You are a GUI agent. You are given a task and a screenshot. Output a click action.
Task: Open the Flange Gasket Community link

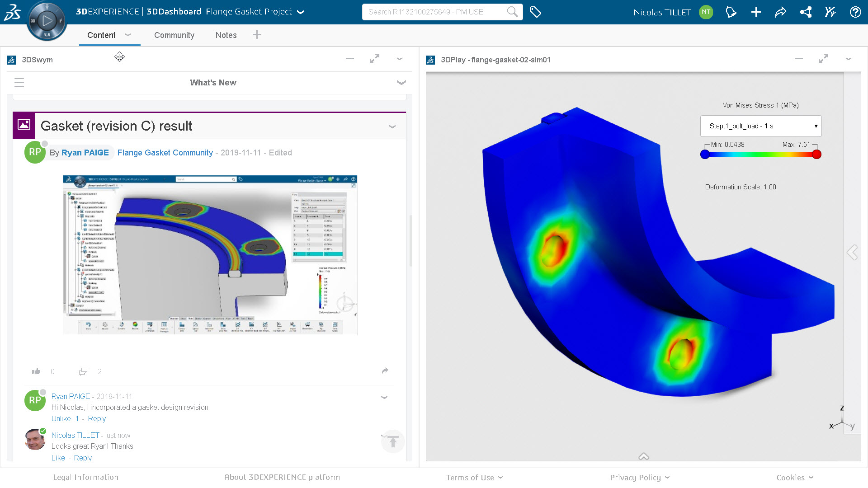click(165, 153)
